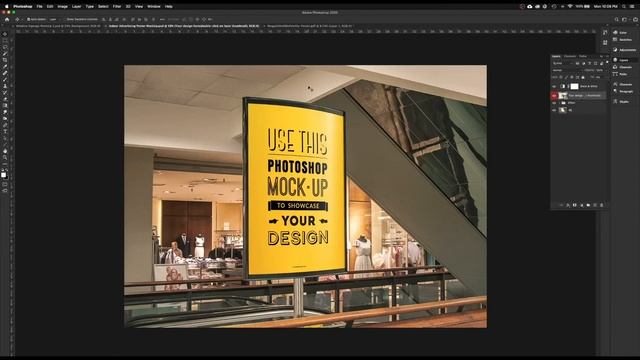Switch to the Channels tab in the layers panel

point(570,56)
